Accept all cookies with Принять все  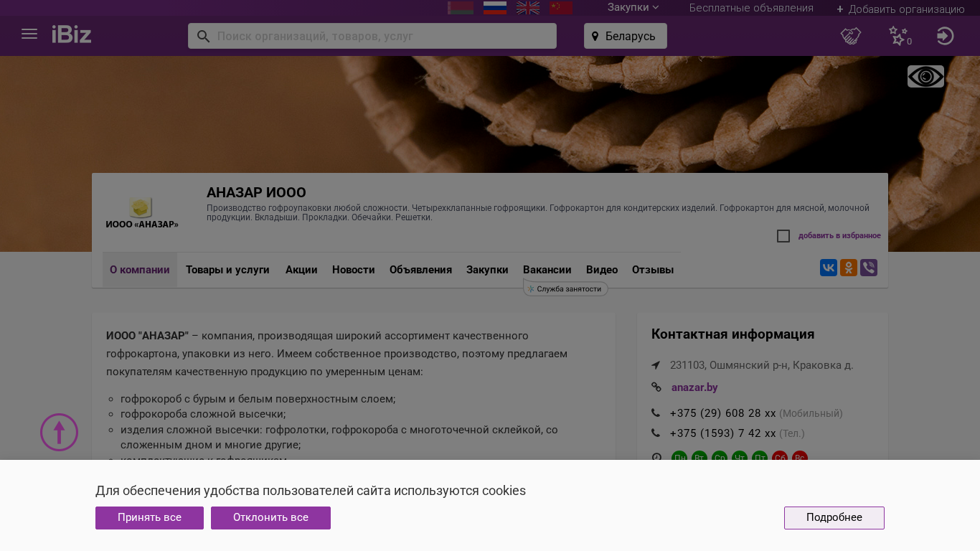(149, 518)
